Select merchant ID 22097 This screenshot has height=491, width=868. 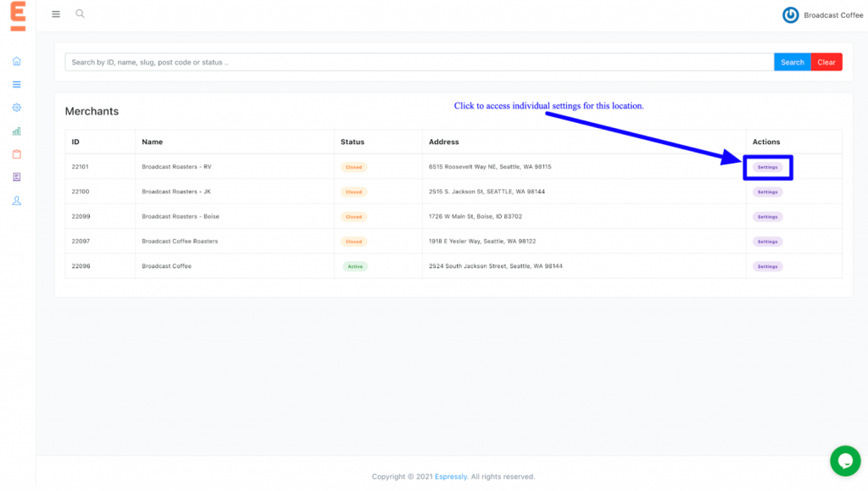pyautogui.click(x=81, y=242)
